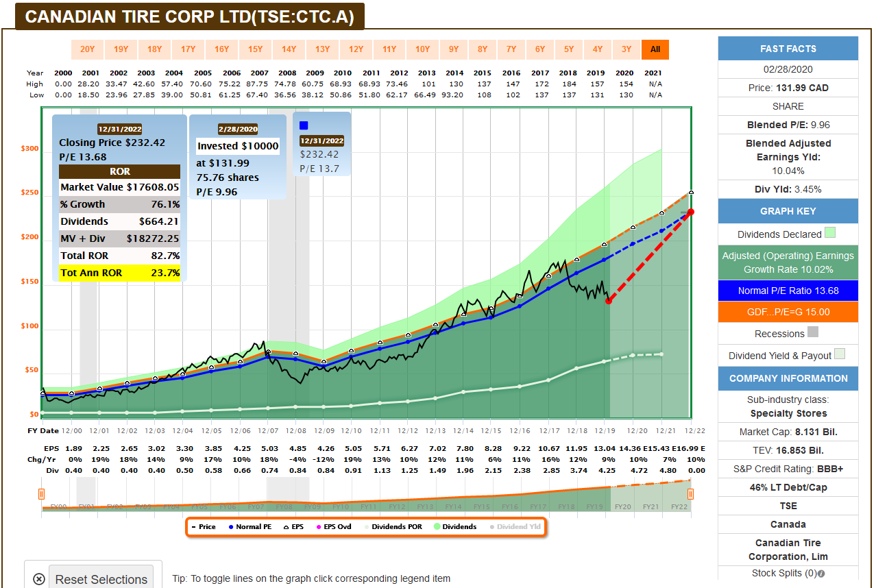The height and width of the screenshot is (588, 876).
Task: Click the Reset Selections button
Action: pyautogui.click(x=101, y=579)
